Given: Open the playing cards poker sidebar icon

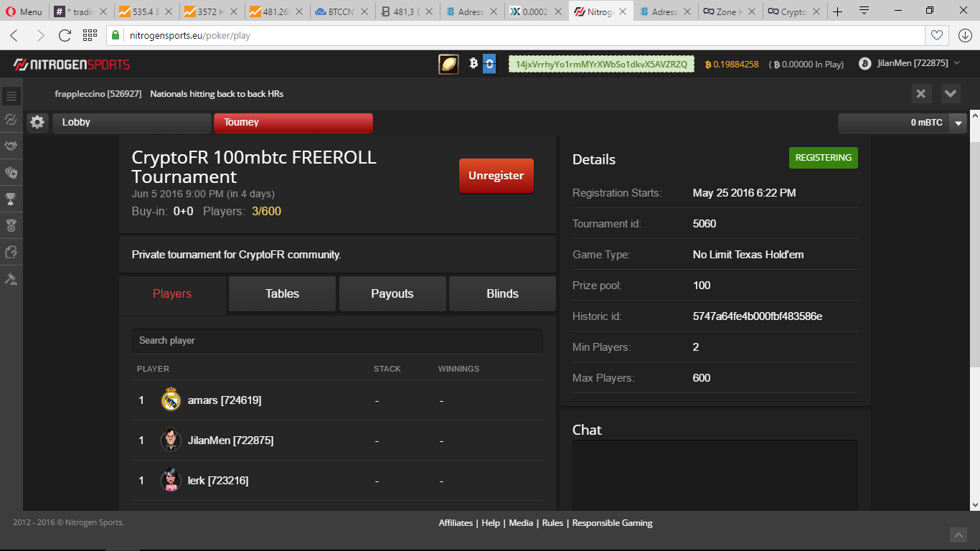Looking at the screenshot, I should pyautogui.click(x=11, y=172).
